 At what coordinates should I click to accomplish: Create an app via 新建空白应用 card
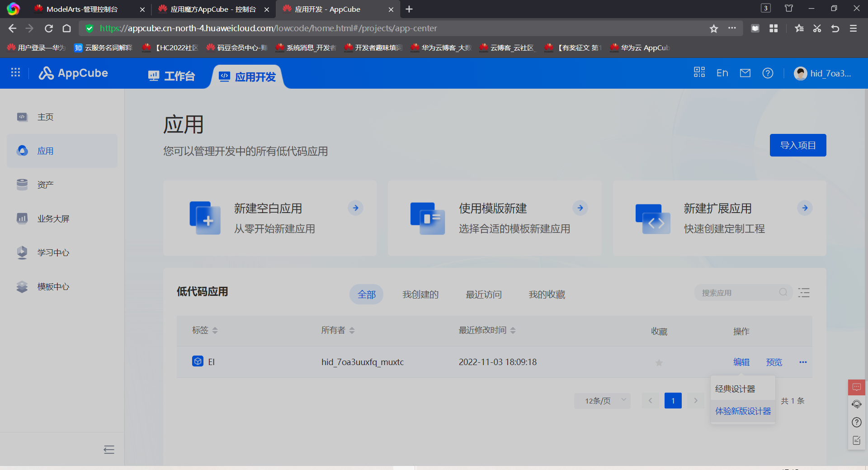[x=270, y=218]
